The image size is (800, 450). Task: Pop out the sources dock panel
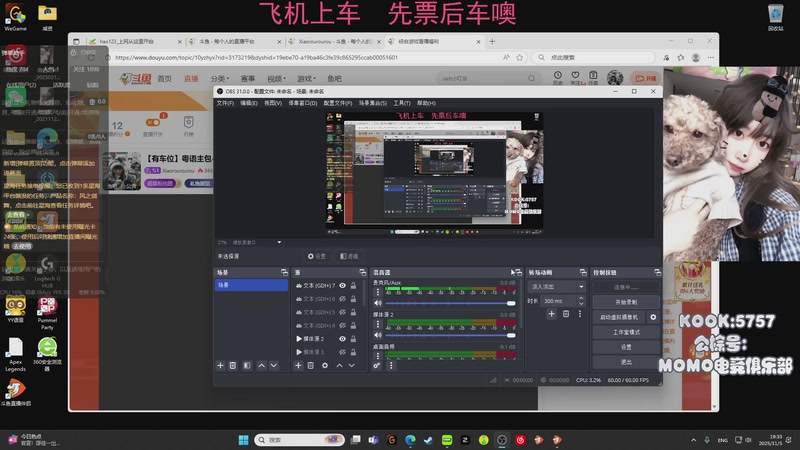tap(362, 272)
